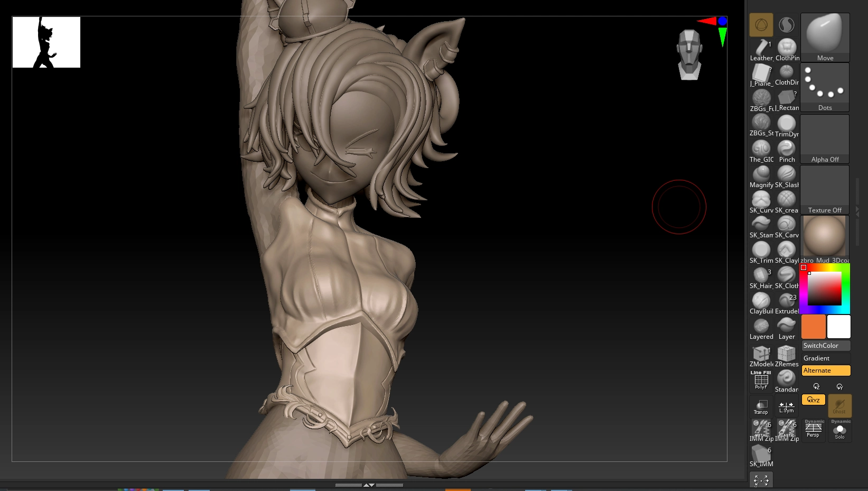Toggle Solo mode
The image size is (868, 491).
point(839,430)
